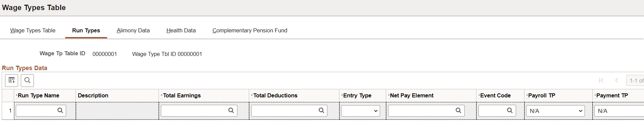Open Event Code lookup magnifier
This screenshot has height=123, width=644.
click(x=510, y=111)
